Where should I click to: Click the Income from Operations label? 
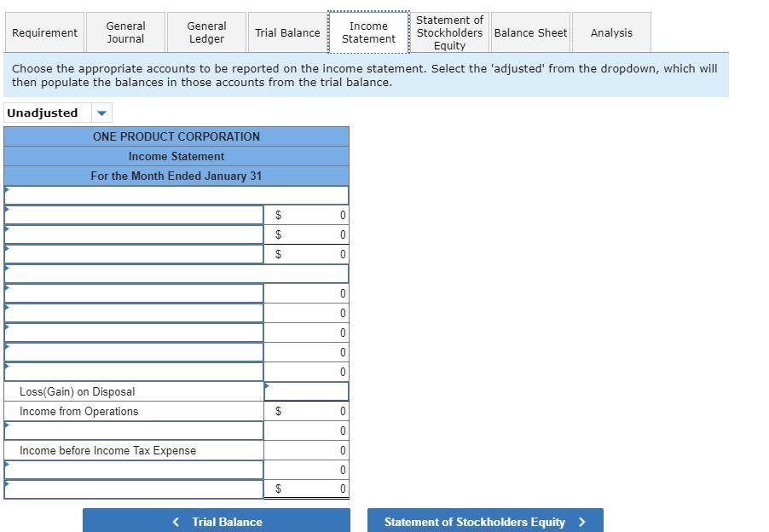tap(79, 411)
